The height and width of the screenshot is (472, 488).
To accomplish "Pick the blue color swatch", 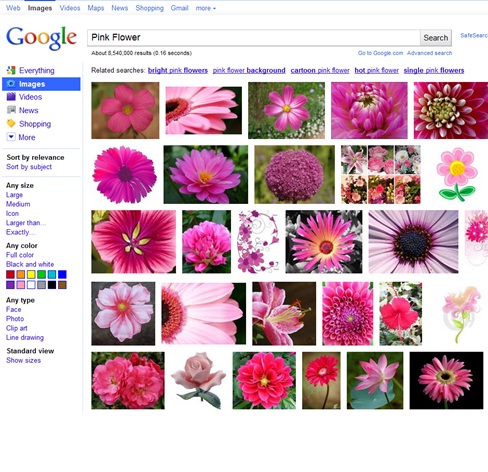I will click(62, 274).
